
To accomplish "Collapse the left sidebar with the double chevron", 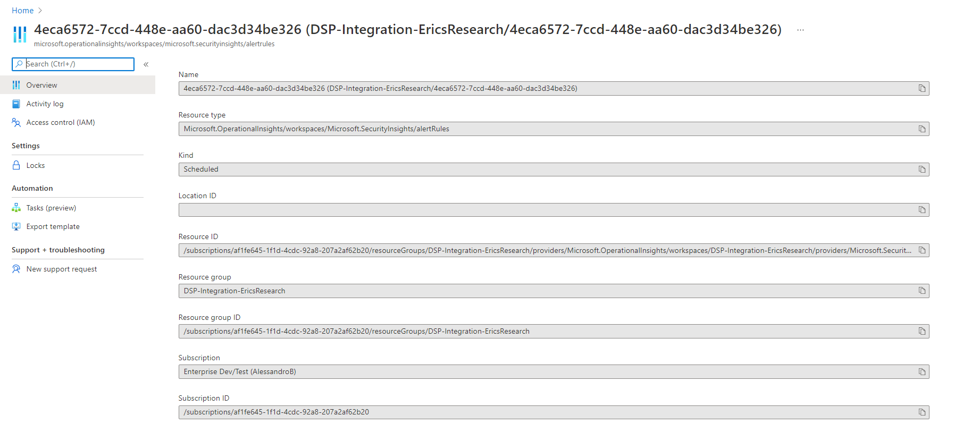I will (146, 64).
